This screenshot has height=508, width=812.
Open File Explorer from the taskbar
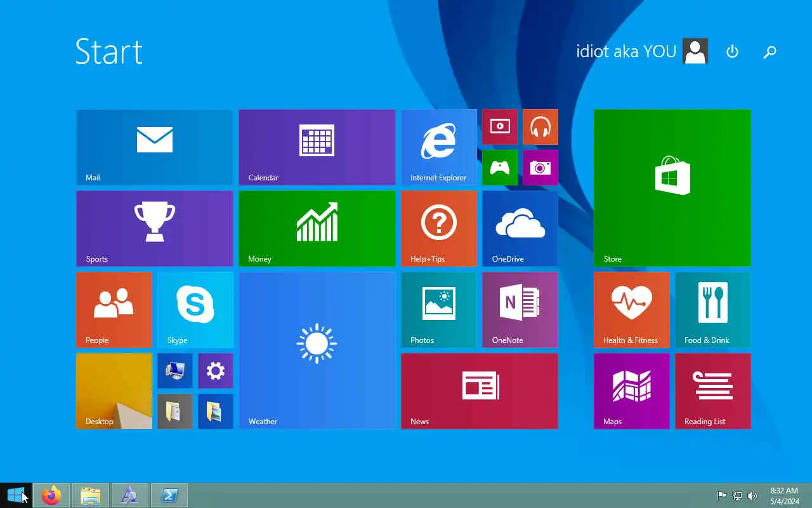pyautogui.click(x=91, y=495)
